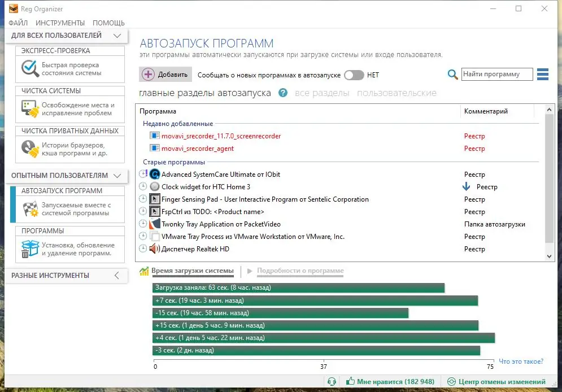562x392 pixels.
Task: Click the clock delay icon for Advanced SystemCare
Action: [x=143, y=174]
